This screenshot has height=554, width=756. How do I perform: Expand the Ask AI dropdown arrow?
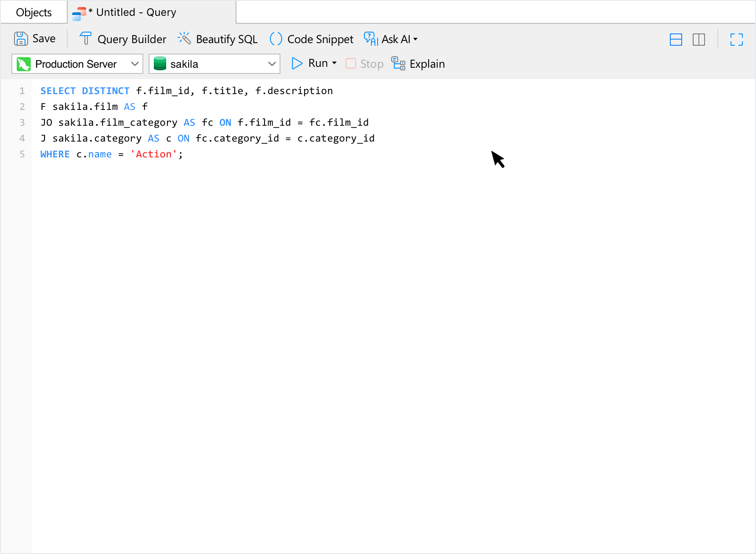point(415,39)
